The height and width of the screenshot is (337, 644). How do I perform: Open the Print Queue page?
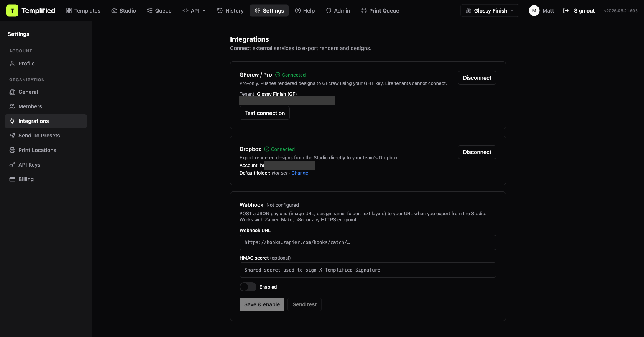[x=380, y=11]
